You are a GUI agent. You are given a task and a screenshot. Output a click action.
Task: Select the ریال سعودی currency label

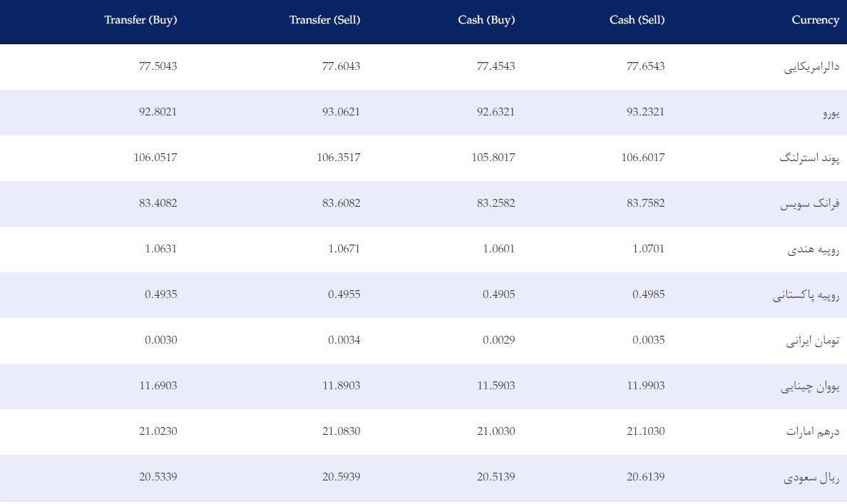(811, 478)
